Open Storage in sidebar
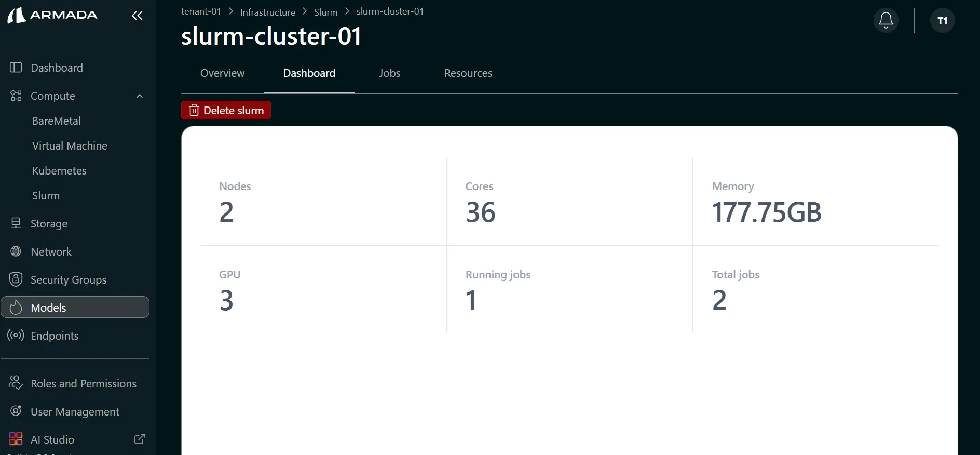Image resolution: width=980 pixels, height=455 pixels. 49,224
